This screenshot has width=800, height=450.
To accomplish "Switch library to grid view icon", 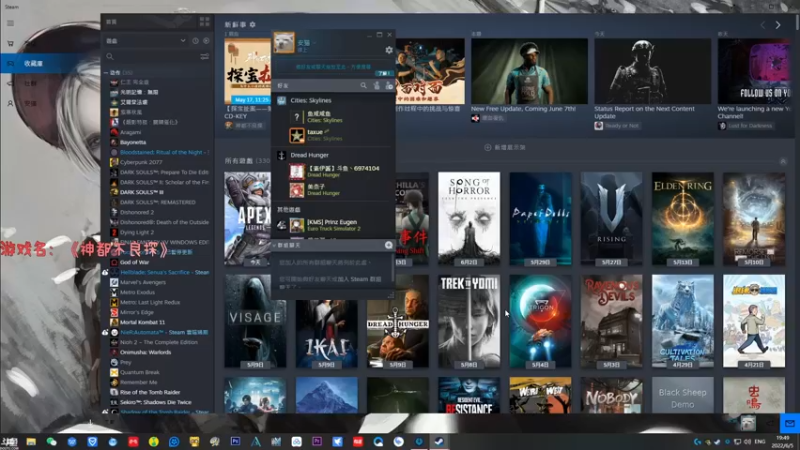I will (x=205, y=21).
